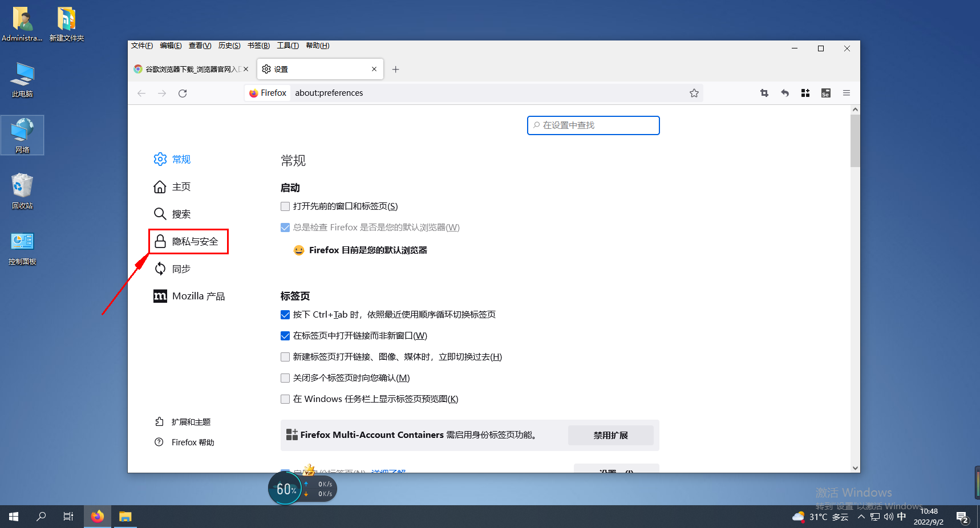Screen dimensions: 980x528
Task: Open the 同步 sync settings category
Action: 172,269
